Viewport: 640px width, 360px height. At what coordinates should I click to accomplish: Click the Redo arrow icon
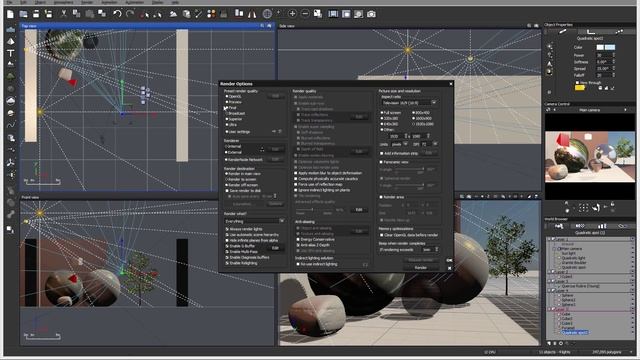point(130,14)
